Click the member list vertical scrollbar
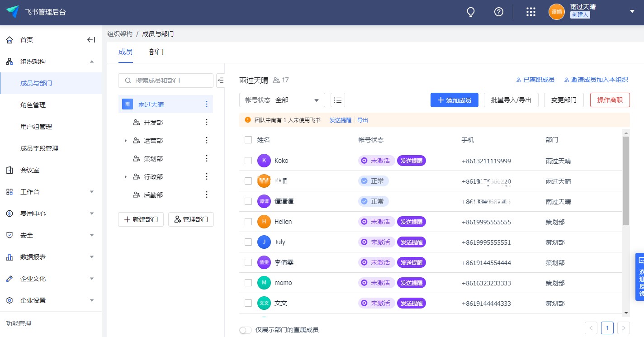This screenshot has height=337, width=644. pyautogui.click(x=626, y=181)
